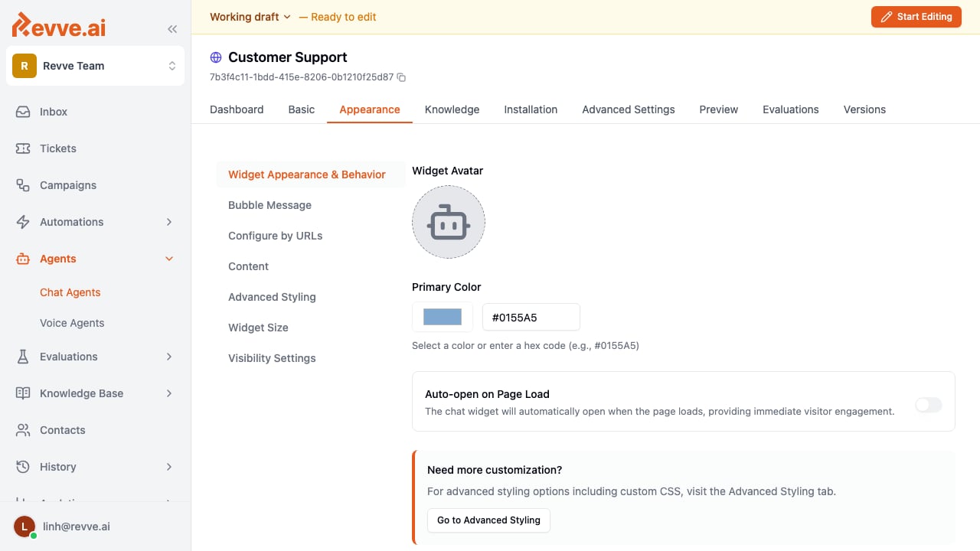This screenshot has height=551, width=980.
Task: Collapse the sidebar with double-chevron icon
Action: 172,29
